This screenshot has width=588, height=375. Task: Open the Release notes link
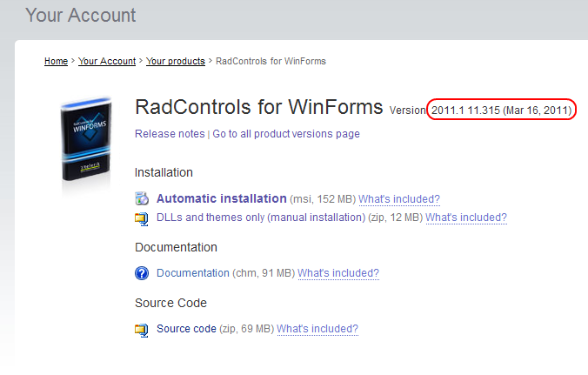coord(170,134)
